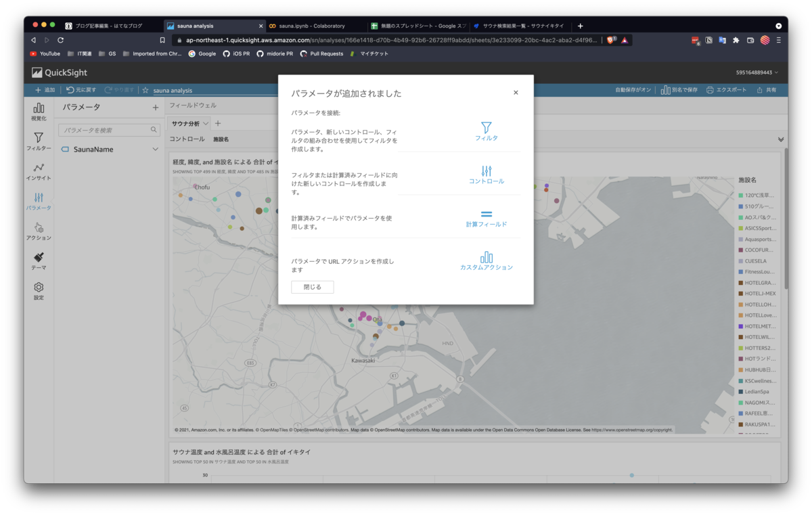Open the アクション sidebar panel
This screenshot has height=515, width=812.
pos(39,231)
